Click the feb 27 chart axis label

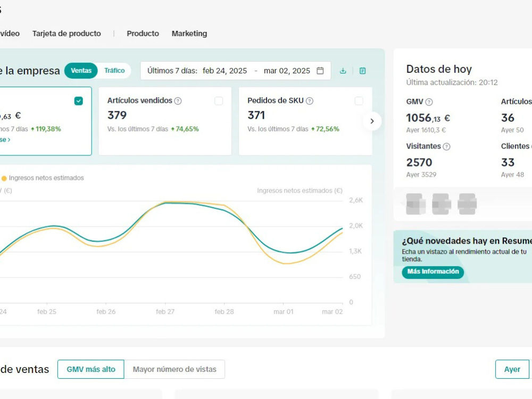[x=165, y=311]
